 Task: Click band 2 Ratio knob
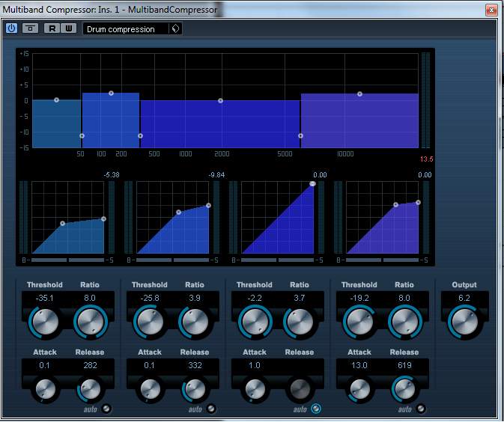coord(194,322)
